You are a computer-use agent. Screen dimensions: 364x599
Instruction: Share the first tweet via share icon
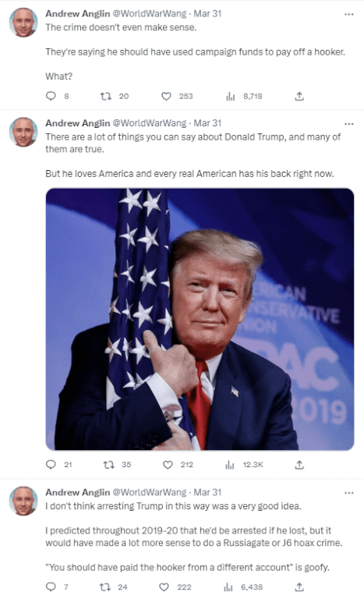pyautogui.click(x=299, y=96)
